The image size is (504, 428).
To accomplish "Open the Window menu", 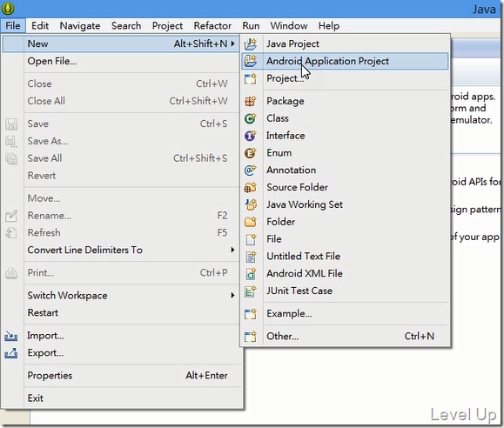I will point(289,26).
